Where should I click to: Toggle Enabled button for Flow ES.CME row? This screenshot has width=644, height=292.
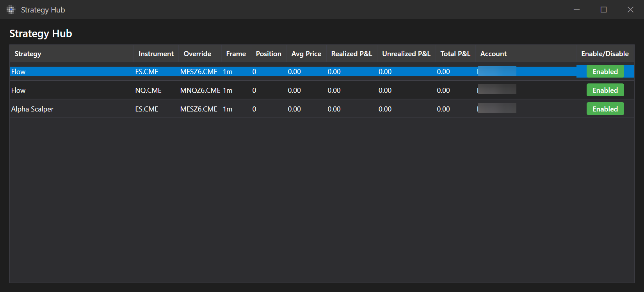[x=605, y=71]
